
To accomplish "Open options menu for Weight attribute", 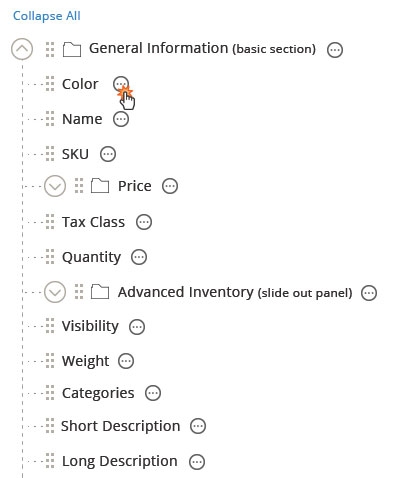I will click(x=126, y=361).
